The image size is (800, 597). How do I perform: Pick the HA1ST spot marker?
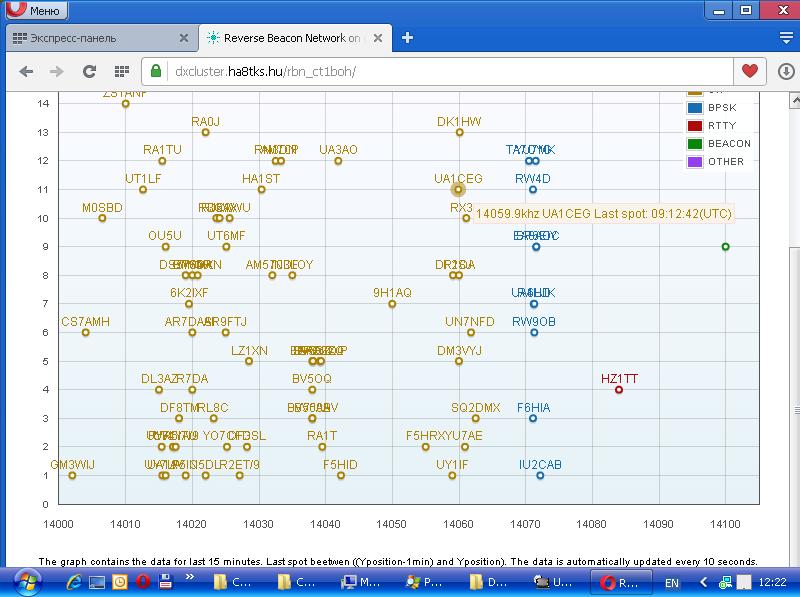point(261,189)
